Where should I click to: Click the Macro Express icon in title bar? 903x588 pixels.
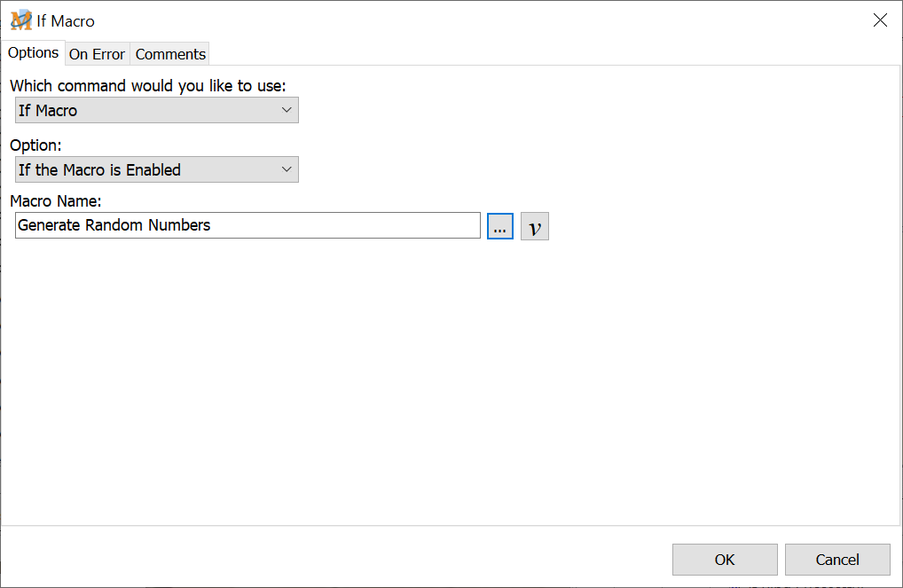(x=21, y=20)
